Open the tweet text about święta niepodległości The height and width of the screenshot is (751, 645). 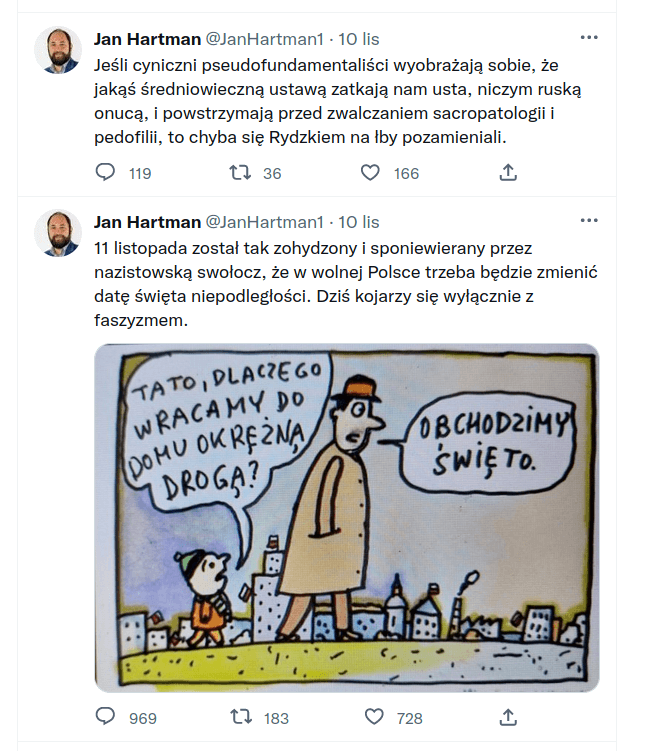click(346, 284)
